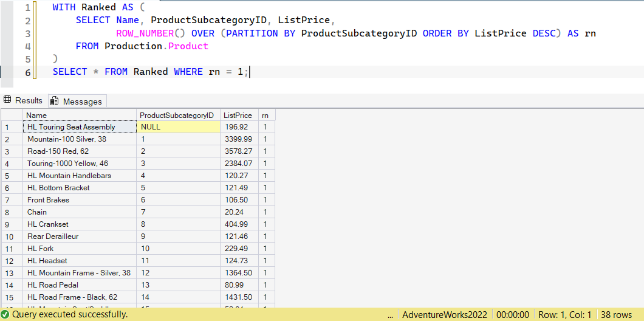Click the Name column header
Viewport: 644px width, 321px height.
click(x=80, y=115)
